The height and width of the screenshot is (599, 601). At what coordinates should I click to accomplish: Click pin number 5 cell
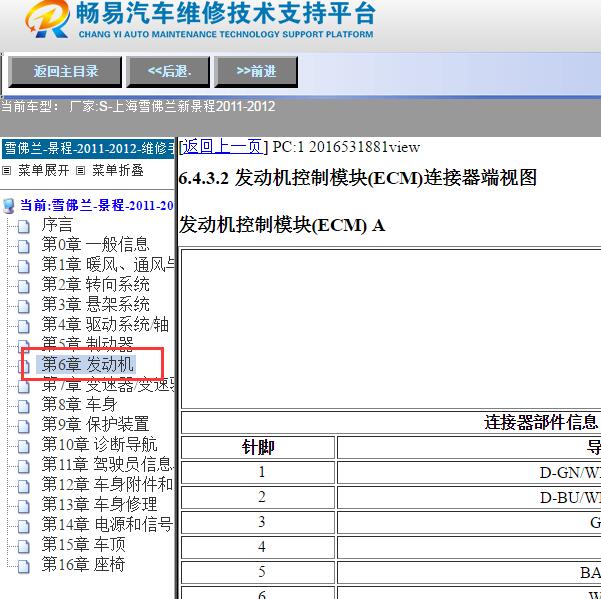tap(258, 572)
